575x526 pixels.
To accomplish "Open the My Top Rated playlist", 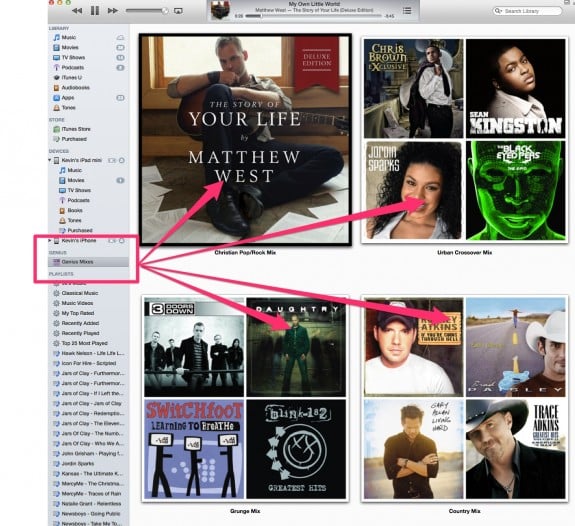I will pyautogui.click(x=77, y=313).
